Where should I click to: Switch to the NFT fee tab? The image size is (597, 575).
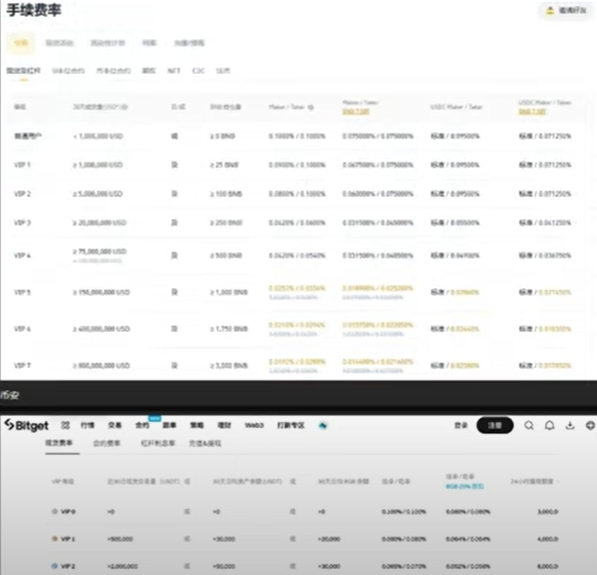click(174, 71)
